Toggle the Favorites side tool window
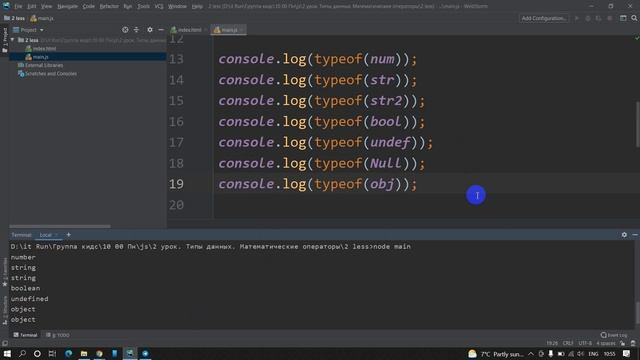Viewport: 640px width, 360px height. click(4, 272)
